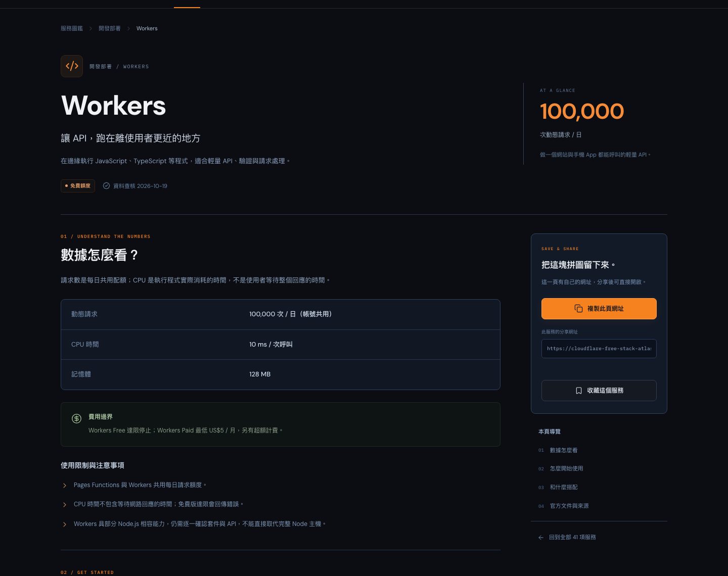Click the large orange 100,000 figure
Viewport: 728px width, 576px height.
coord(582,111)
